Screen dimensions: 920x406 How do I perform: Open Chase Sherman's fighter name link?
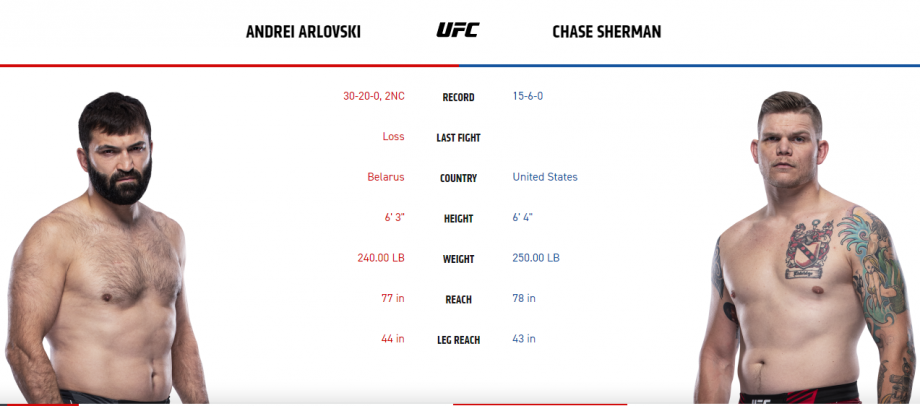(607, 32)
